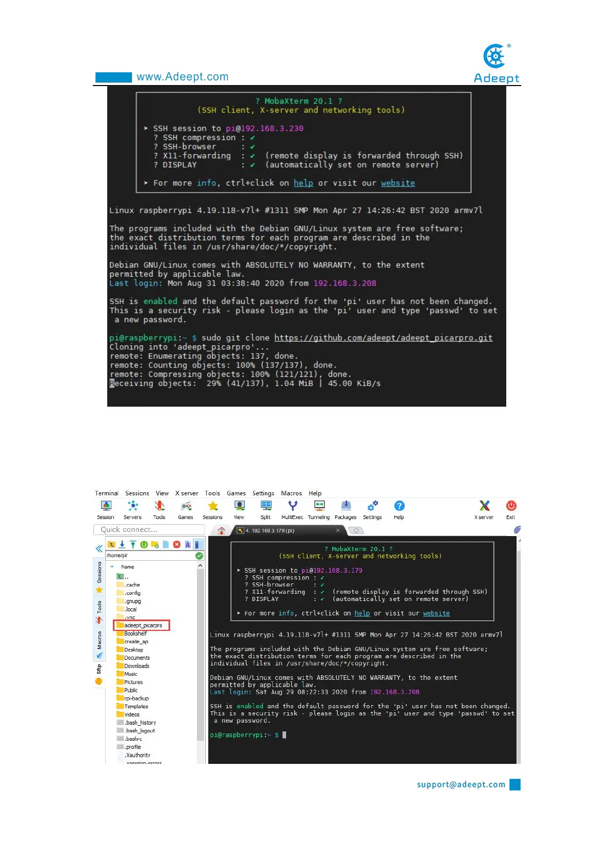Click the Sessions star toolbar icon
Image resolution: width=614 pixels, height=868 pixels.
tap(212, 510)
